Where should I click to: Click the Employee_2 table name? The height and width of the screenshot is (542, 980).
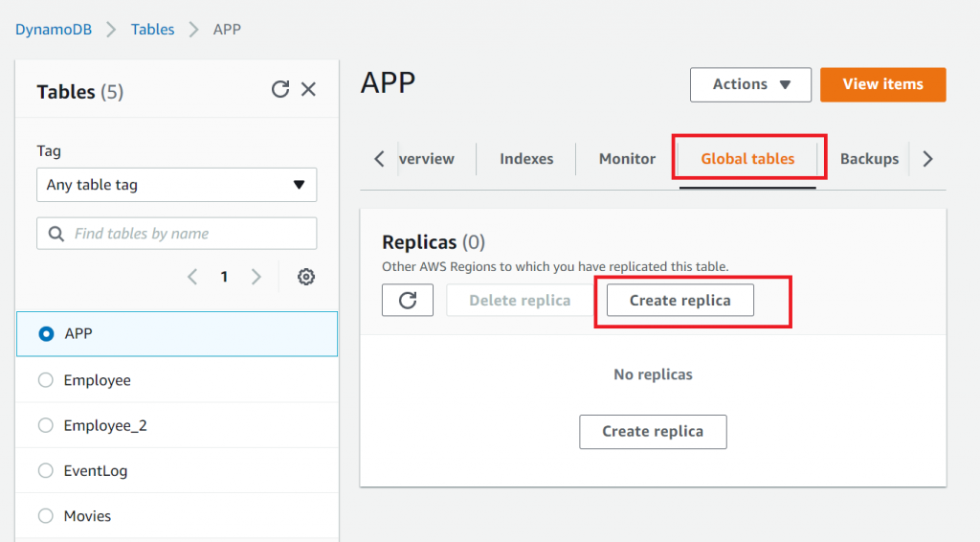point(105,426)
